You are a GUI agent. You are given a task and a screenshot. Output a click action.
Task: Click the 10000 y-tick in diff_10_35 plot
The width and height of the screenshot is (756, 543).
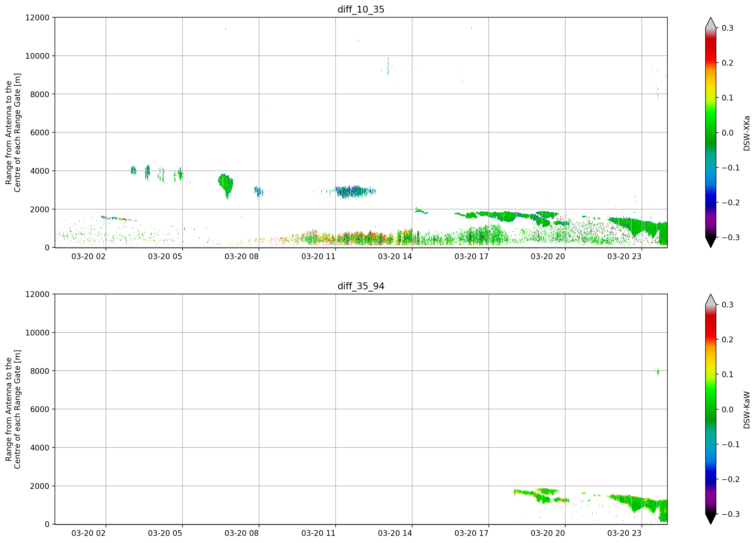click(x=37, y=56)
